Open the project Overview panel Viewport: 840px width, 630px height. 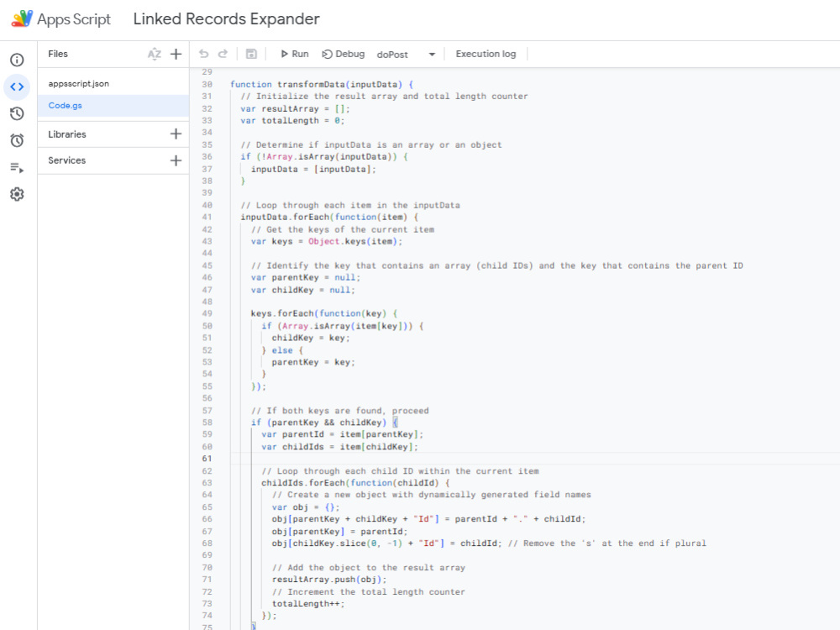(x=17, y=60)
